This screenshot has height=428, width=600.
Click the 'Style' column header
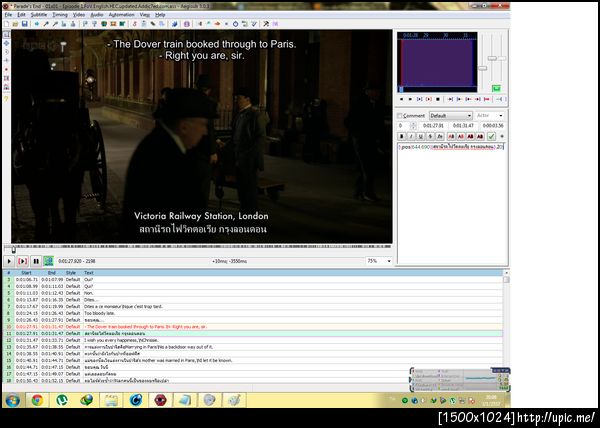point(71,273)
